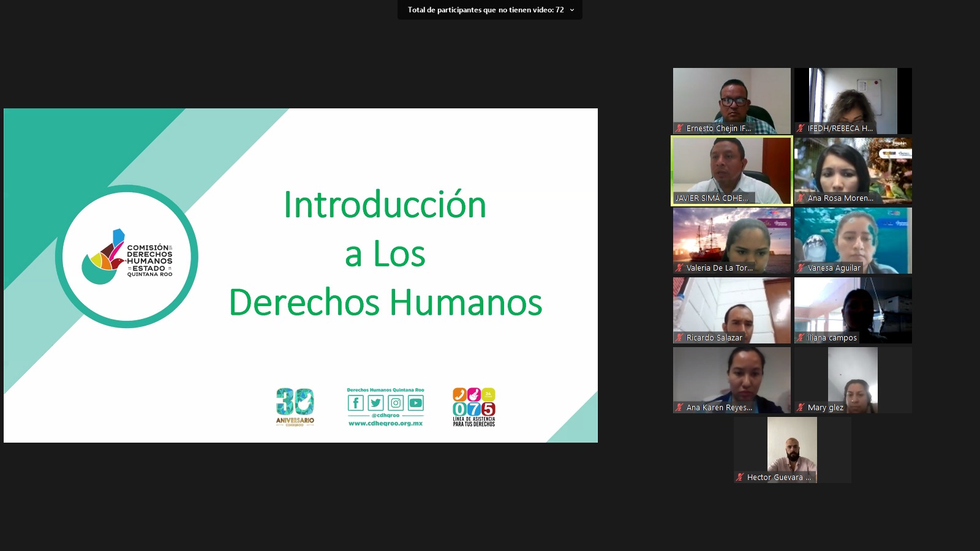Click the Instagram icon on the slide
980x551 pixels.
[x=396, y=403]
